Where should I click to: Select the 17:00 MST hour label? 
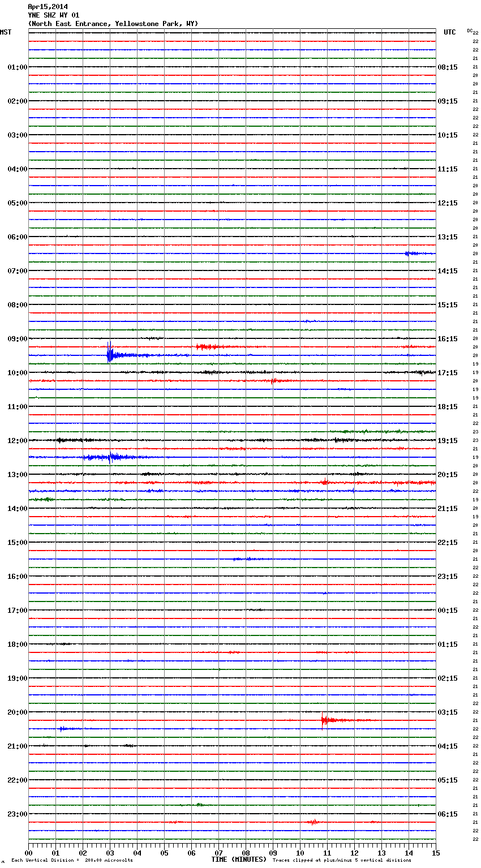18,611
